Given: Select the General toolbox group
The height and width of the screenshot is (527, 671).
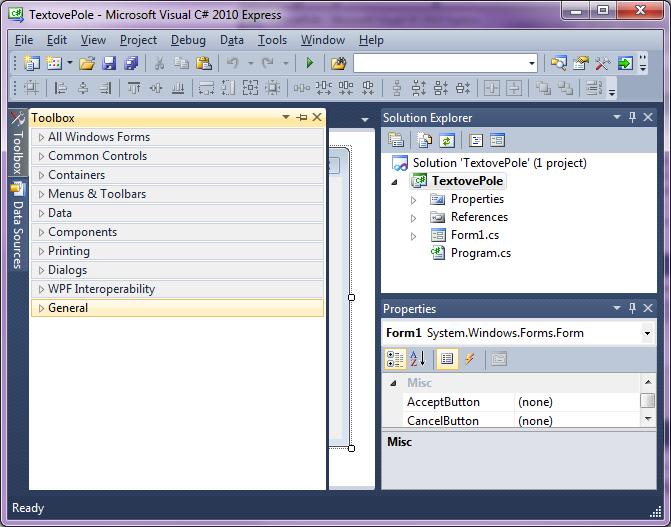Looking at the screenshot, I should coord(177,308).
